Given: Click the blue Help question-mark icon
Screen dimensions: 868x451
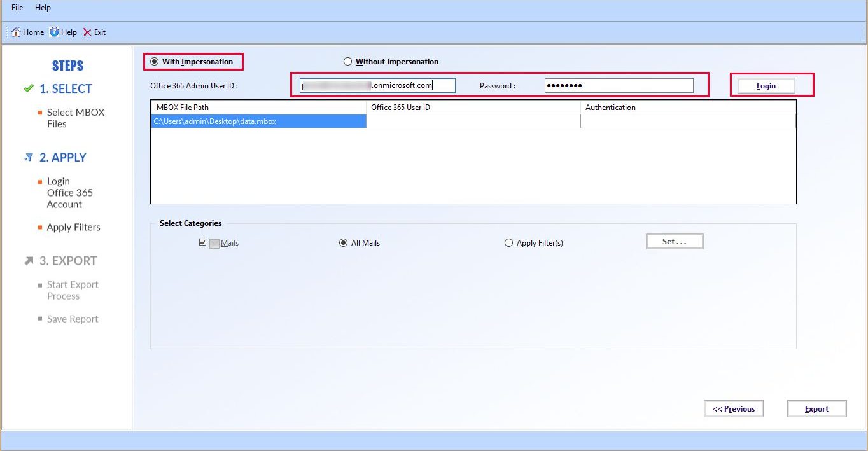Looking at the screenshot, I should pyautogui.click(x=54, y=32).
